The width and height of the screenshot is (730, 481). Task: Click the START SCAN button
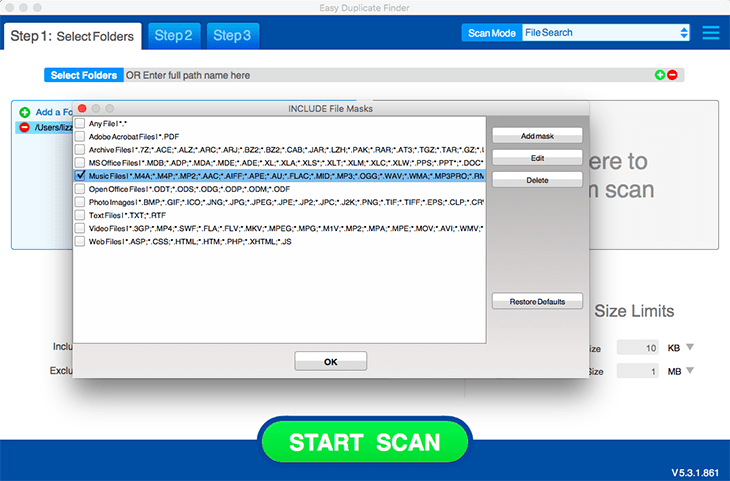(x=365, y=442)
